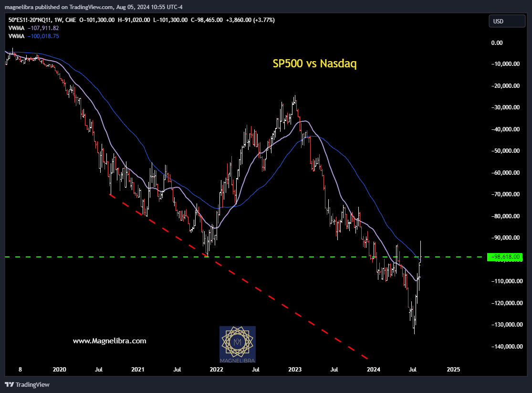Click the low value L-101,300.00
532x393 pixels.
(170, 20)
